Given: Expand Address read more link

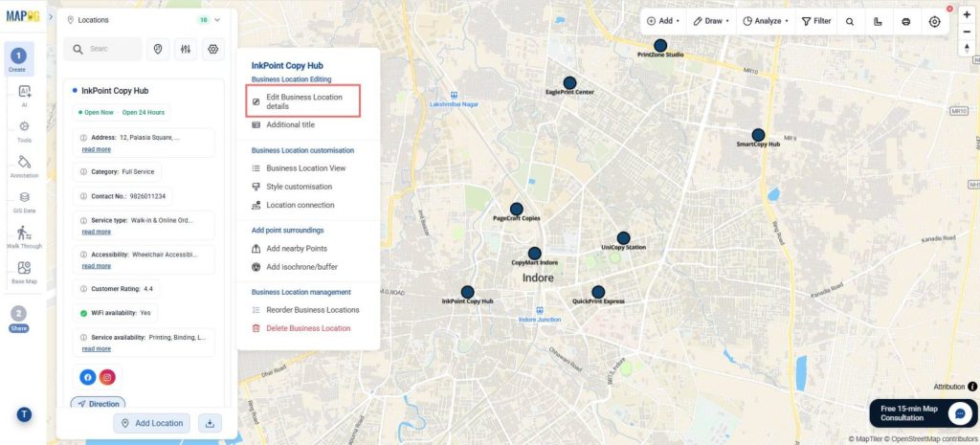Looking at the screenshot, I should 97,149.
